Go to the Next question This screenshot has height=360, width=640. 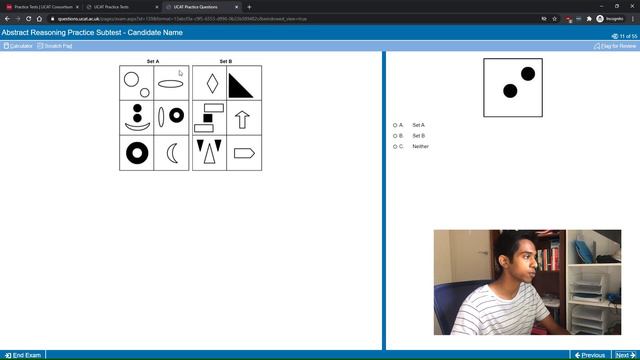[625, 355]
